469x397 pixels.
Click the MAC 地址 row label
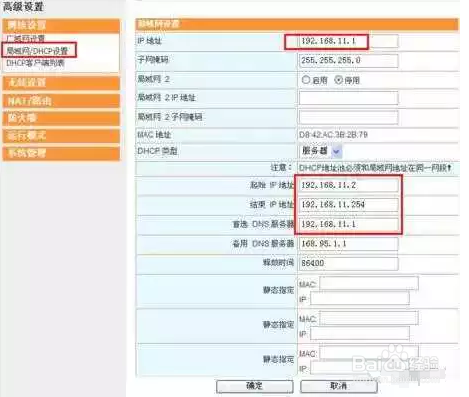point(154,135)
